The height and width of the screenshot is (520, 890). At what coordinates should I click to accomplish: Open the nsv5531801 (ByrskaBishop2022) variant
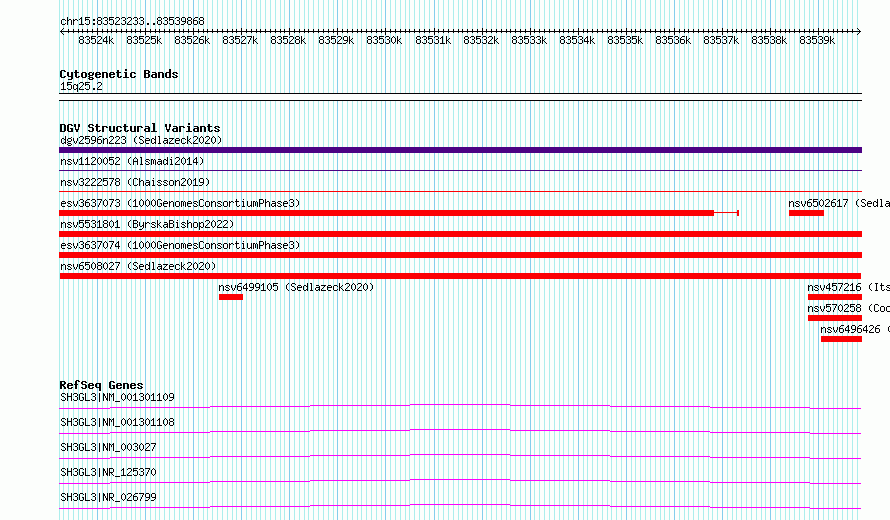pos(147,224)
